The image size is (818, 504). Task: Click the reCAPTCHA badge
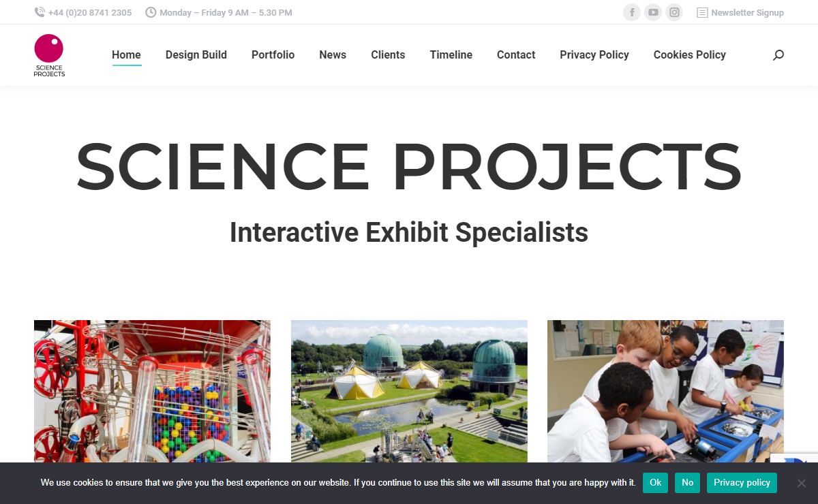point(795,458)
